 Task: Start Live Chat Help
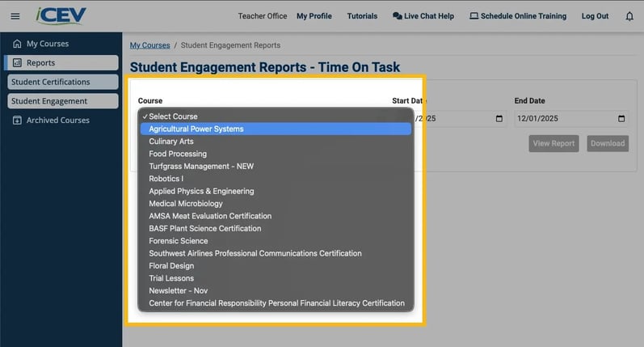point(423,16)
